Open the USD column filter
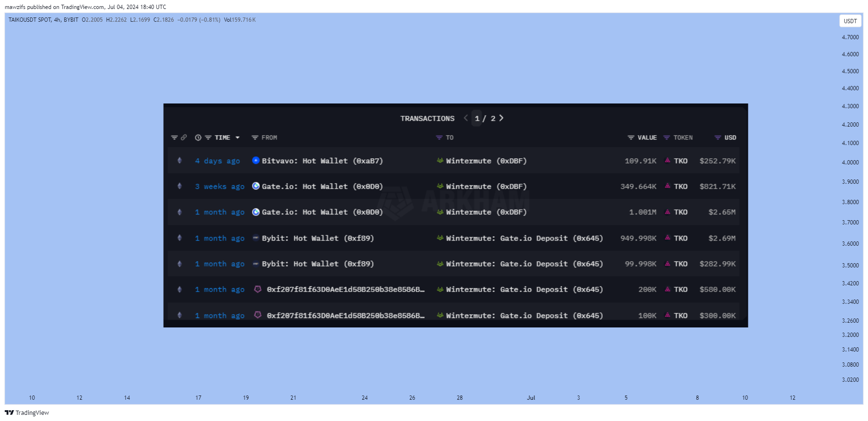The width and height of the screenshot is (868, 421). 718,137
